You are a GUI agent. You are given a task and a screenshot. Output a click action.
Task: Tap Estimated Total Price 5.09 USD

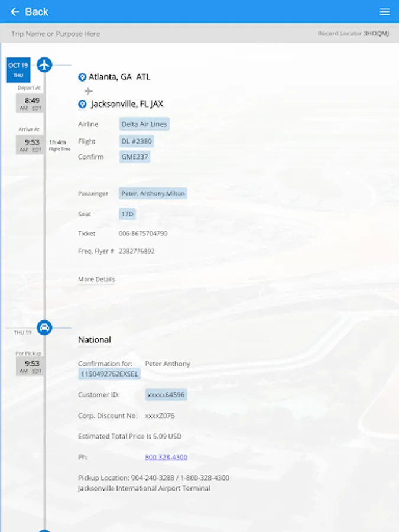pos(130,436)
